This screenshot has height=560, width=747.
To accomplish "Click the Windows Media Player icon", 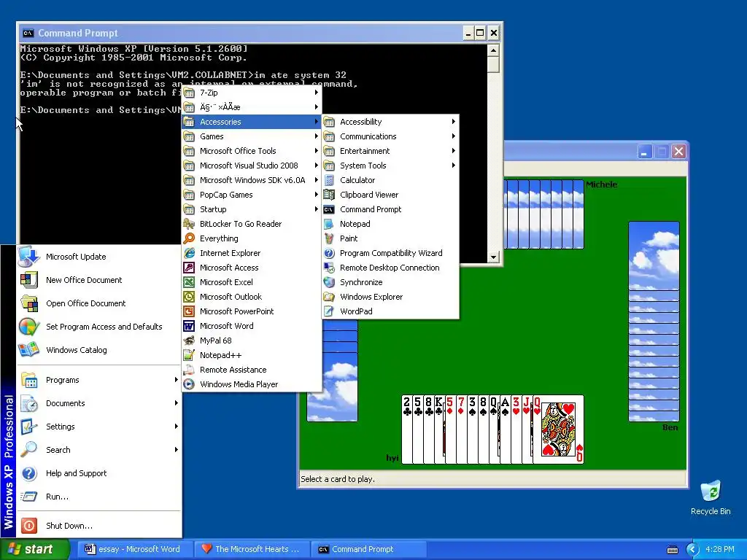I will point(189,384).
